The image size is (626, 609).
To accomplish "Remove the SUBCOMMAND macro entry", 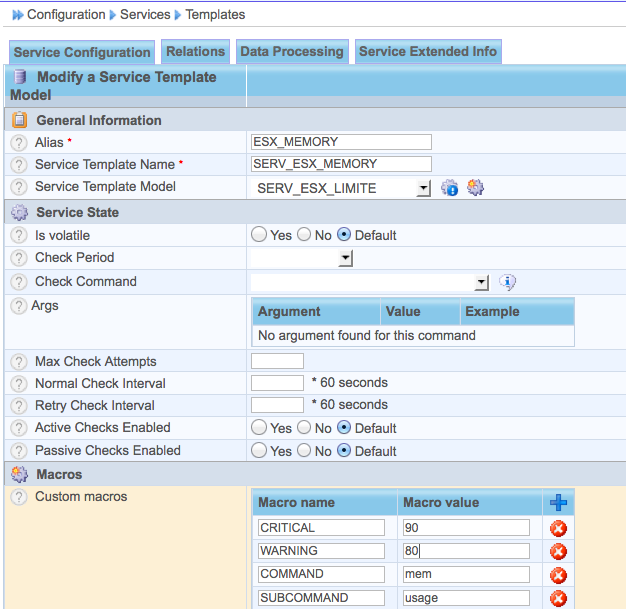I will [558, 599].
